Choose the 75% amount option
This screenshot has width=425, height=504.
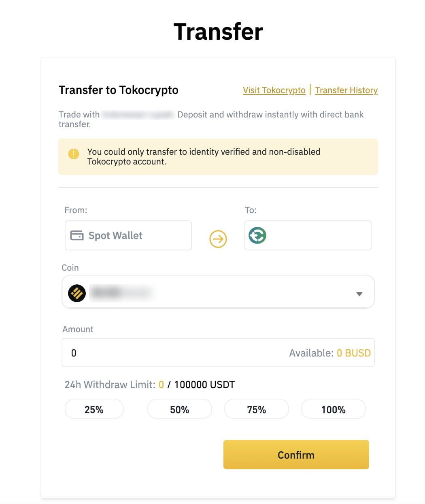tap(256, 410)
